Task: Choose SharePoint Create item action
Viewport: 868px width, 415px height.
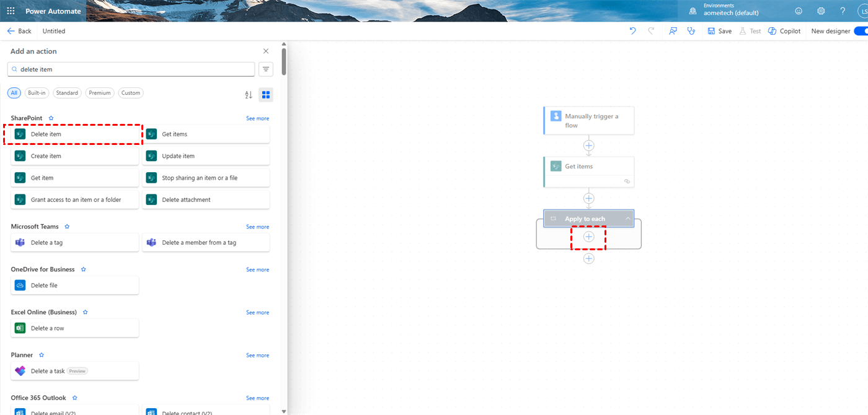Action: click(75, 156)
